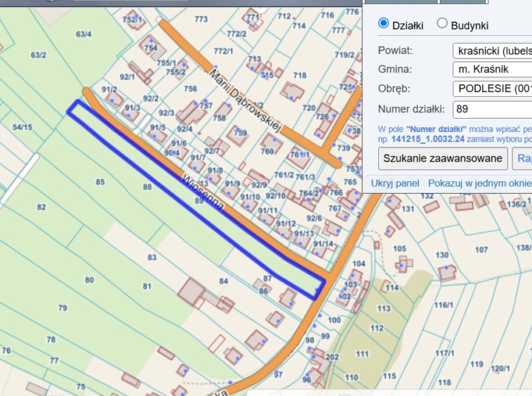The width and height of the screenshot is (532, 396).
Task: Select parcel 88 on the map
Action: coord(147,187)
